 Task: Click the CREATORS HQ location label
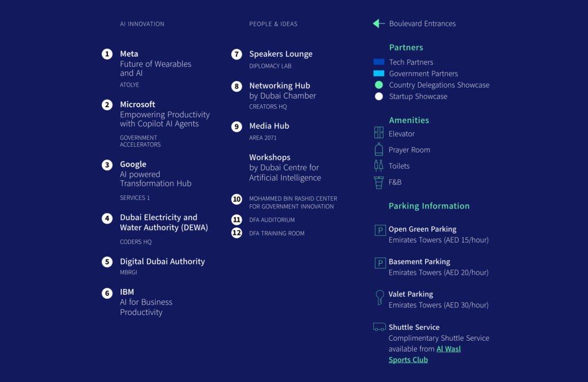[x=268, y=107]
